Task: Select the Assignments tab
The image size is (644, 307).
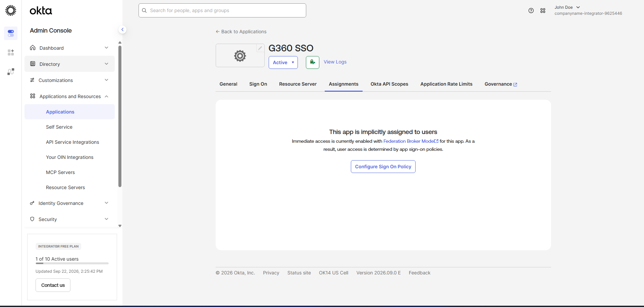Action: (x=343, y=84)
